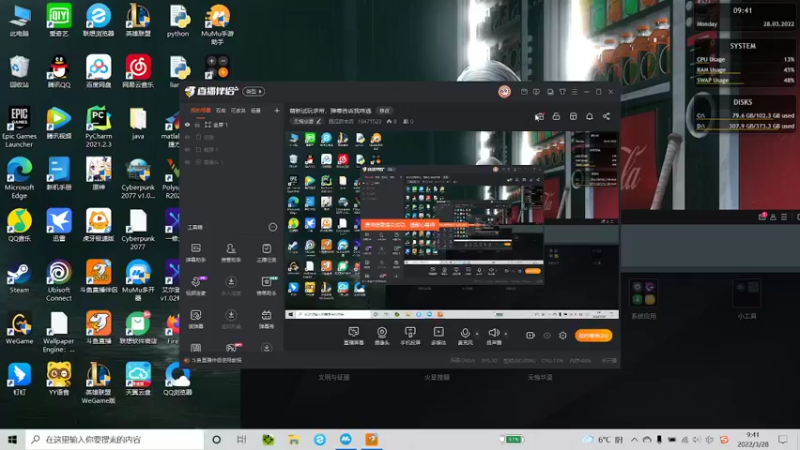This screenshot has width=800, height=450.
Task: Click the layout box icon beside bell
Action: (573, 116)
